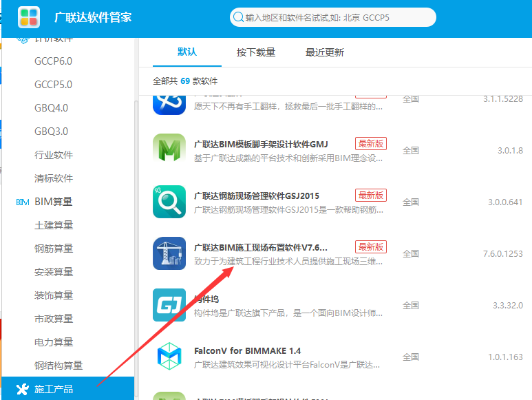This screenshot has height=400, width=532.
Task: Open 行业软件 category in sidebar
Action: point(54,155)
